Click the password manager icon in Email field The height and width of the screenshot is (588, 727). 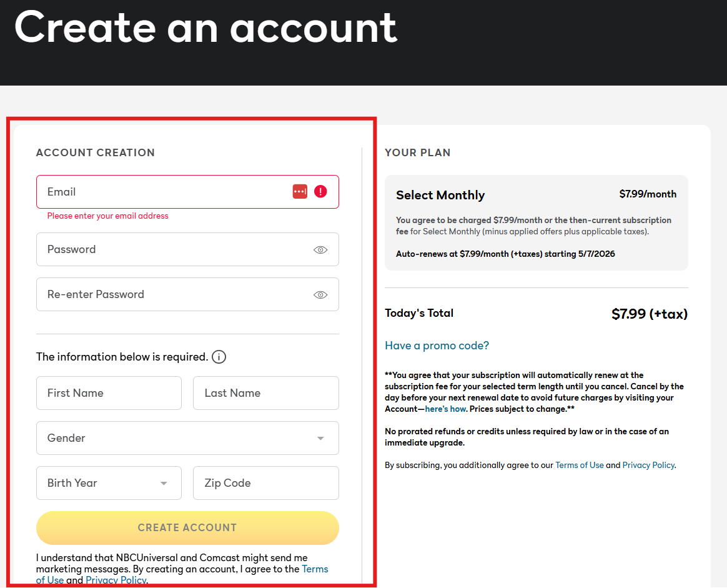pos(300,192)
